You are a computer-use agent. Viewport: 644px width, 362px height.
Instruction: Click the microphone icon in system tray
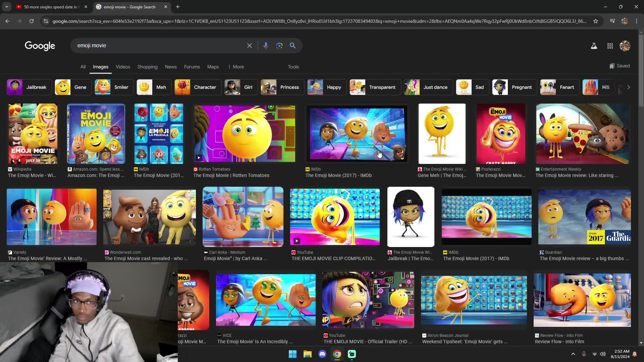584,354
